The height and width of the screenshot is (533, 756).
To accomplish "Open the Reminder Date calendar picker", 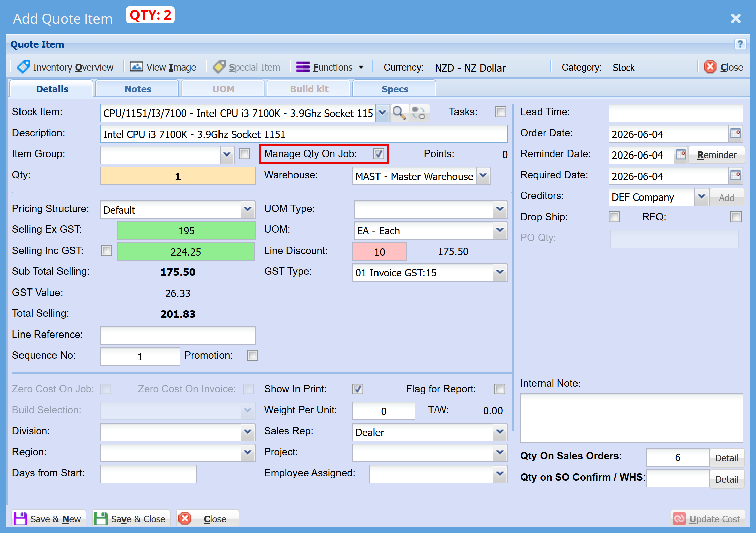I will coord(681,155).
